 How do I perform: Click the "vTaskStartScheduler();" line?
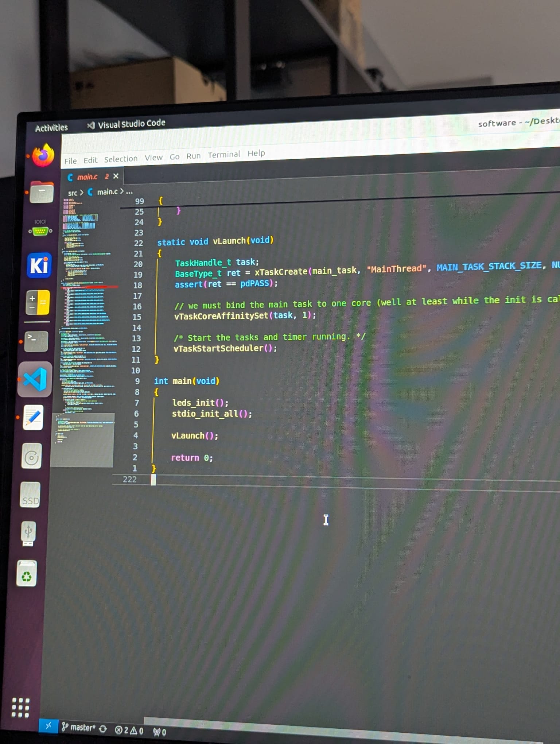point(225,348)
